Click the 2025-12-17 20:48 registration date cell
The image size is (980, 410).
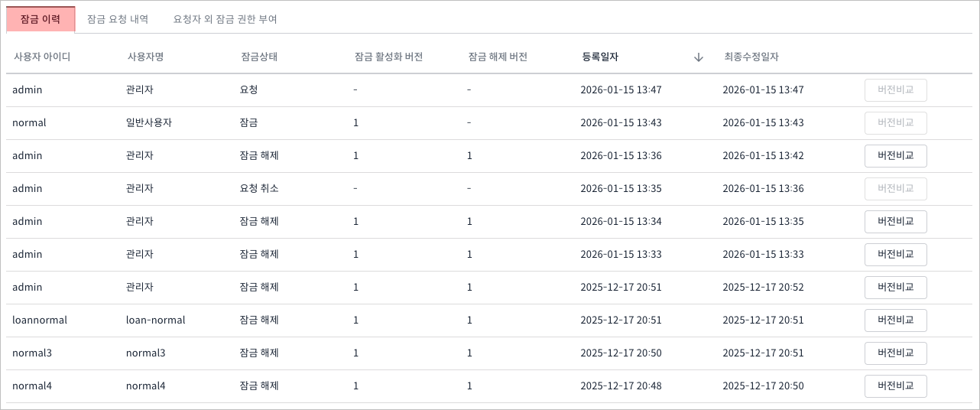[621, 386]
